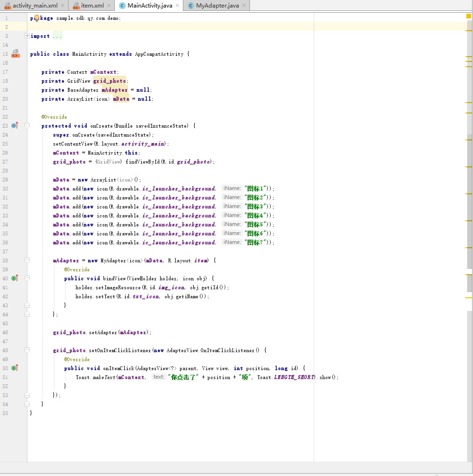Click the related XML file gutter icon on line 15

click(x=16, y=53)
